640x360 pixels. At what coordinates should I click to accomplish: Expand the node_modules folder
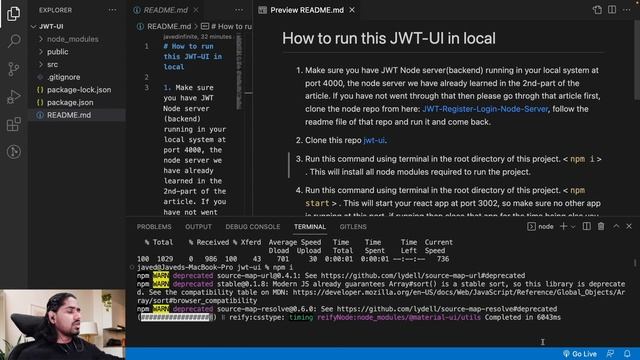(x=77, y=39)
